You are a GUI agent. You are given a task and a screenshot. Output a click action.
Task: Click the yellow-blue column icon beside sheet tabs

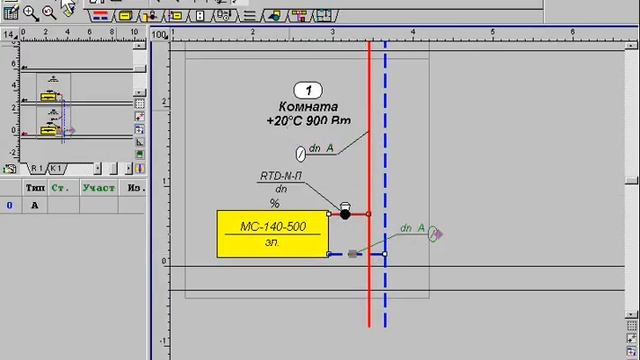point(140,168)
